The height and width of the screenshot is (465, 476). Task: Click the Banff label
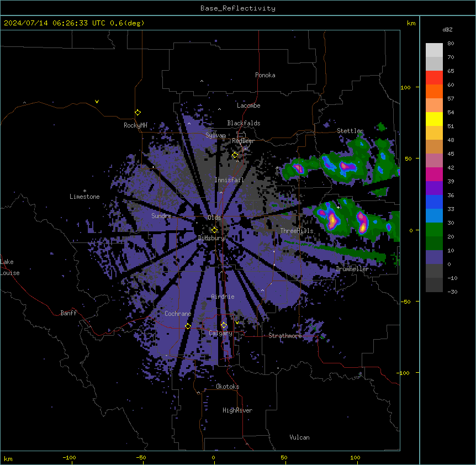68,313
